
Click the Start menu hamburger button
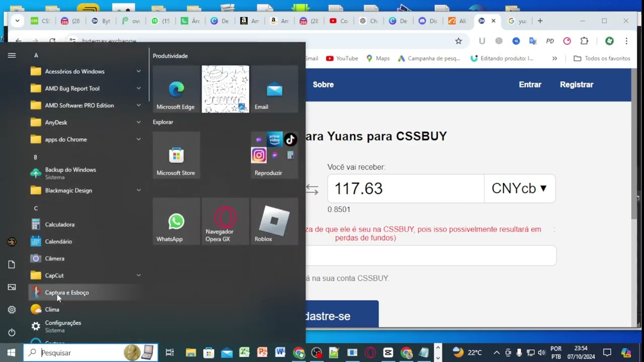click(12, 55)
